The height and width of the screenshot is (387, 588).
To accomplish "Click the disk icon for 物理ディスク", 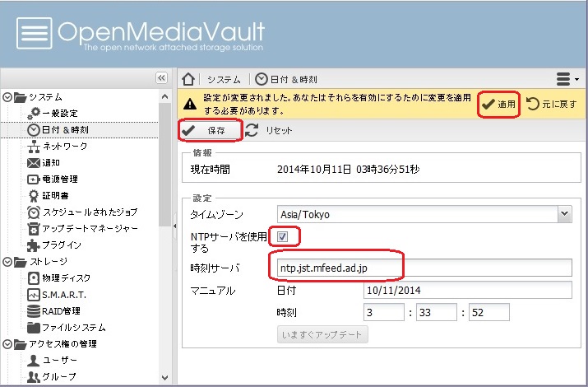I will coord(34,278).
